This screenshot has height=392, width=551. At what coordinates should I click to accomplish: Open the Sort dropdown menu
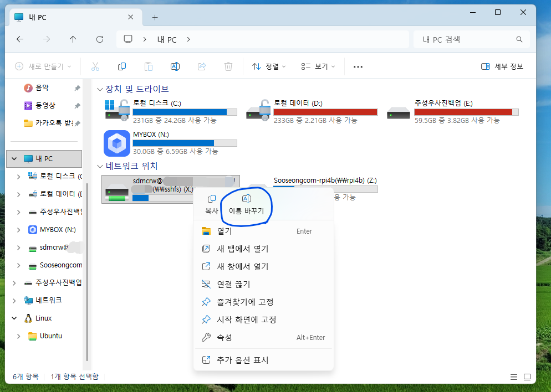click(x=269, y=66)
